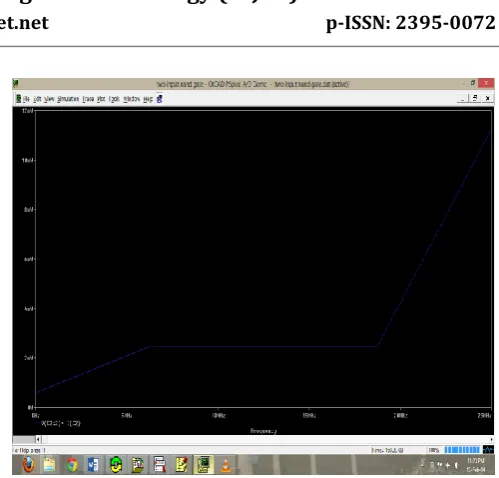Open the Window menu

pyautogui.click(x=131, y=99)
